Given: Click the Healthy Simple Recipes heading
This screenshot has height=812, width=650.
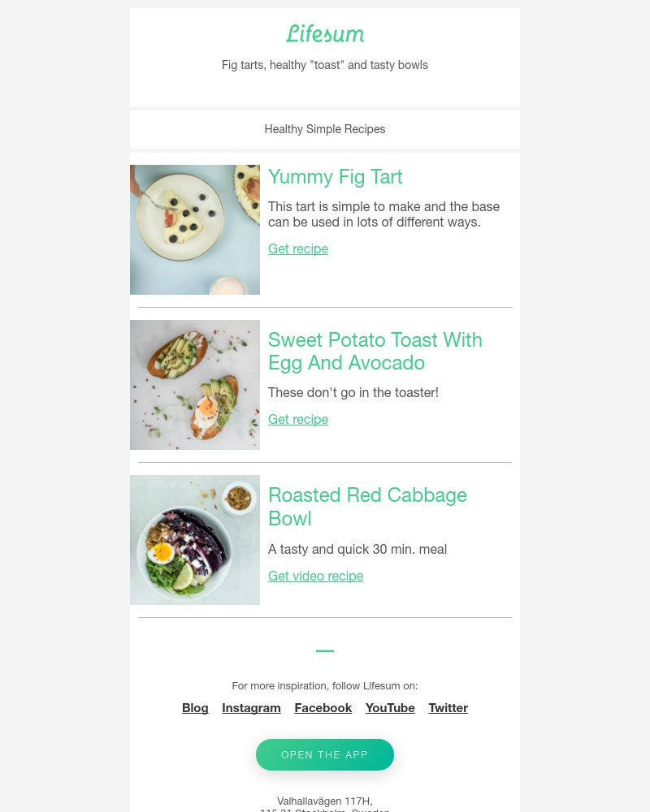Looking at the screenshot, I should (x=324, y=129).
